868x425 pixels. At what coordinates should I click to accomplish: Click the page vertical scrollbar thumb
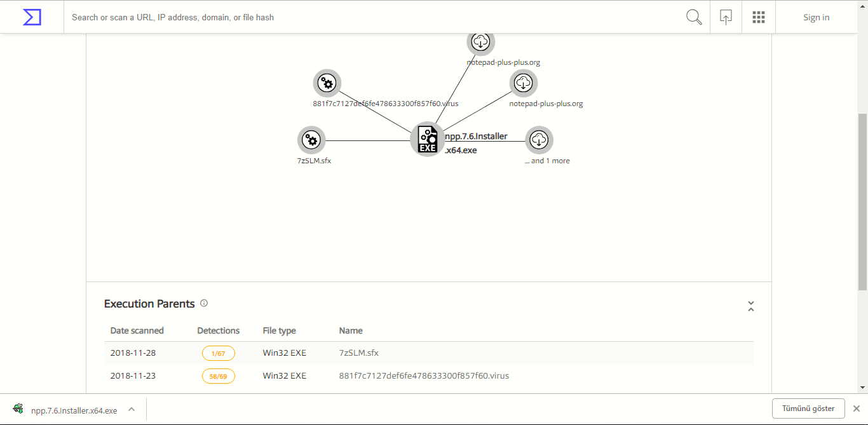click(863, 202)
